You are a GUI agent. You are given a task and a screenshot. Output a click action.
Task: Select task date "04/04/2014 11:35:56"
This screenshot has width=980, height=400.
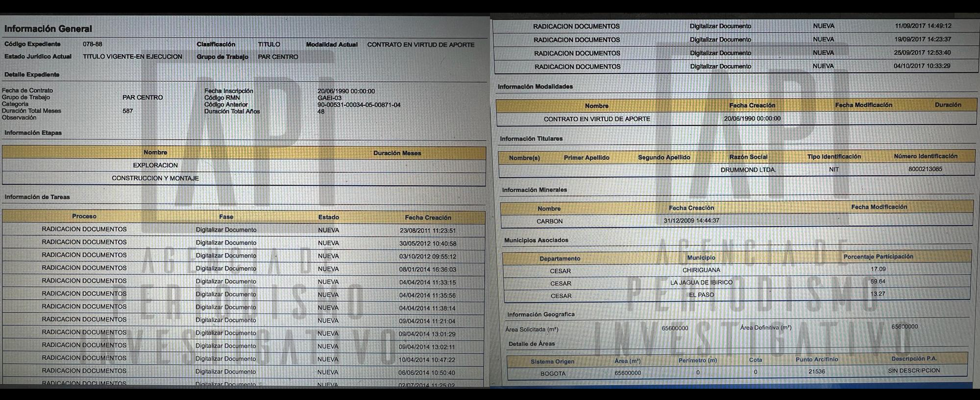[428, 295]
